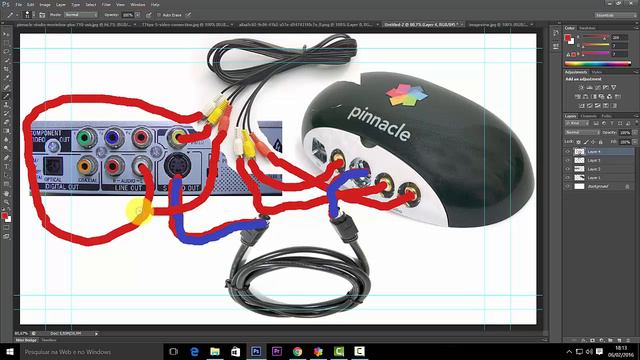The image size is (640, 360).
Task: Select the Lasso tool
Action: click(x=6, y=52)
